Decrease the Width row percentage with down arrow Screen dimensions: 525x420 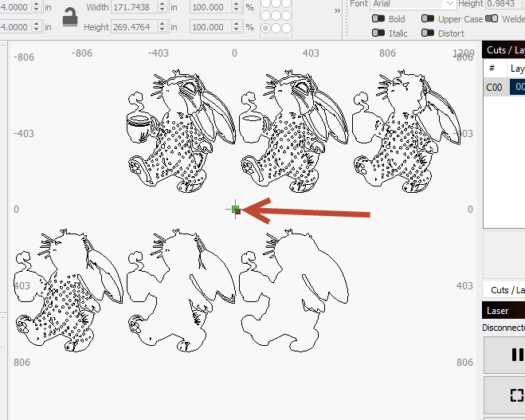tap(237, 10)
